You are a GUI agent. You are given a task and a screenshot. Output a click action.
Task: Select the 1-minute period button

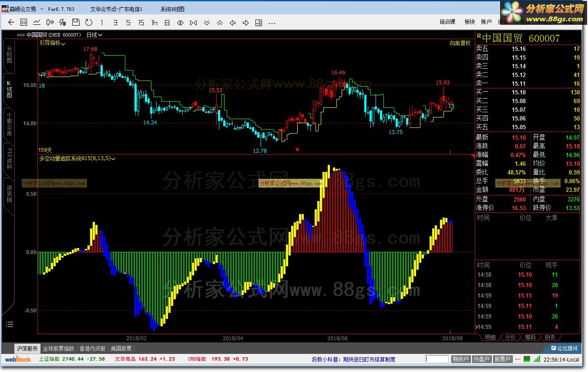102,22
